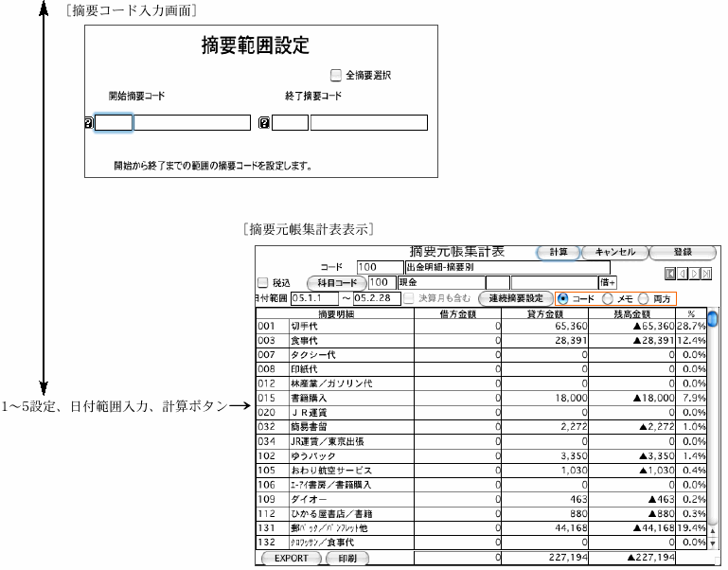Image resolution: width=728 pixels, height=570 pixels.
Task: Enable the 全摘要選択 checkbox
Action: point(336,74)
